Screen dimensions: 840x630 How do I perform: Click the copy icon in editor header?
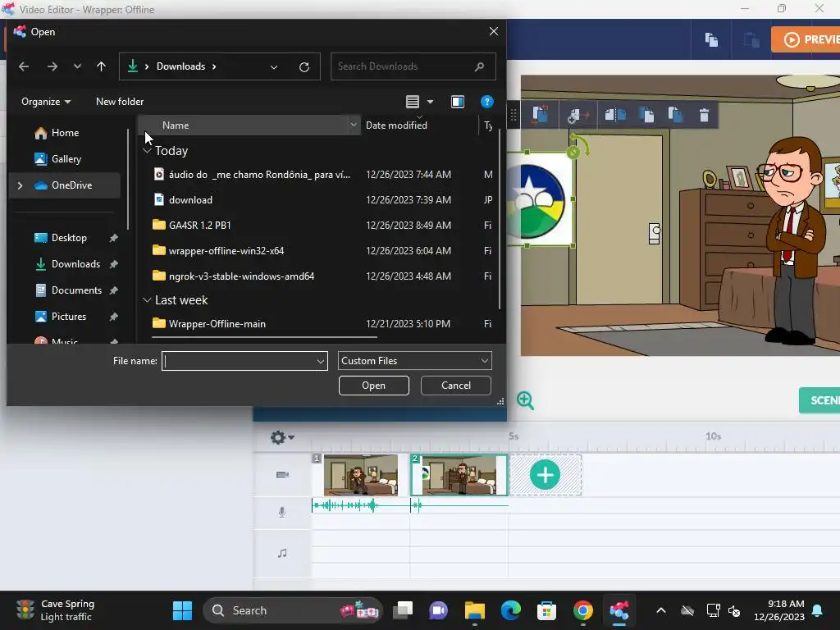[x=711, y=40]
